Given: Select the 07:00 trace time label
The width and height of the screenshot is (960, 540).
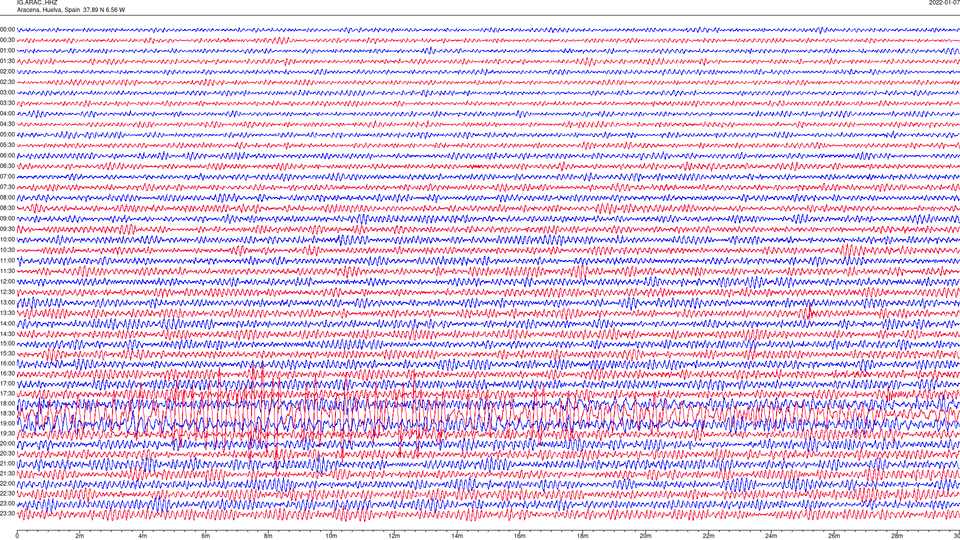Looking at the screenshot, I should pos(8,176).
